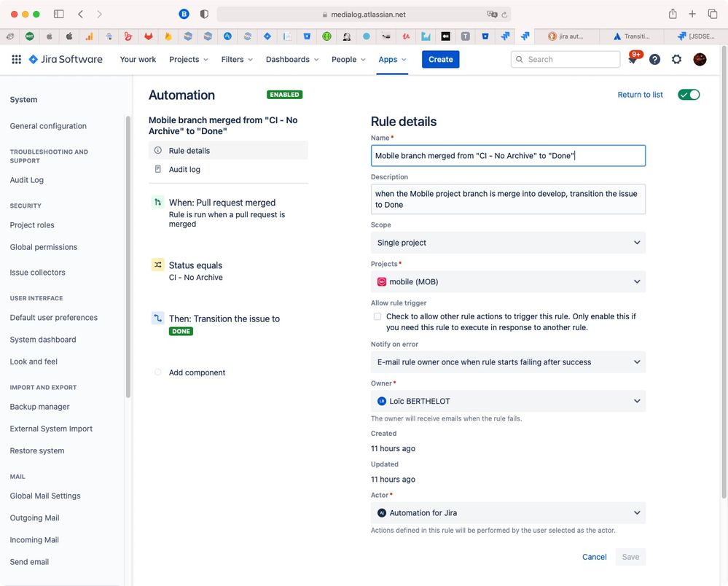Click the Save button
Screen dimensions: 728x586
630,557
